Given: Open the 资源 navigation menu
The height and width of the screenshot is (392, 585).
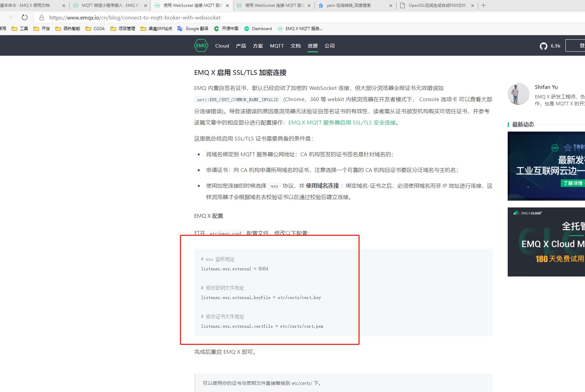Looking at the screenshot, I should [x=313, y=46].
